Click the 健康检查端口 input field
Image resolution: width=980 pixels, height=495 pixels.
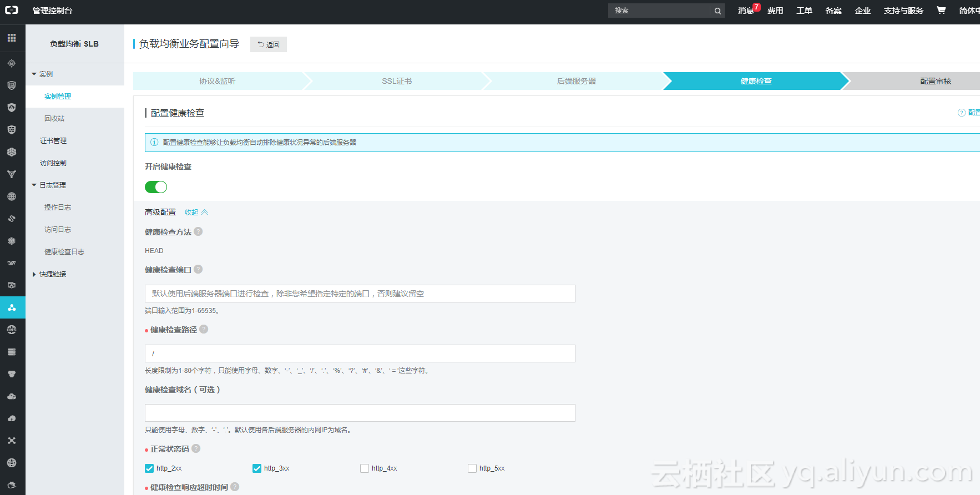360,294
